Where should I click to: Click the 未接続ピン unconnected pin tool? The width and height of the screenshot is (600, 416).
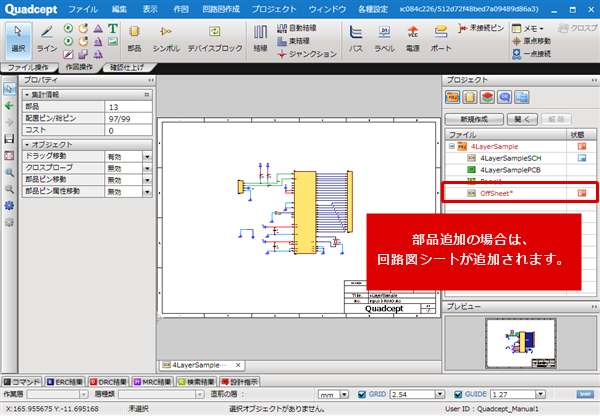(x=481, y=28)
